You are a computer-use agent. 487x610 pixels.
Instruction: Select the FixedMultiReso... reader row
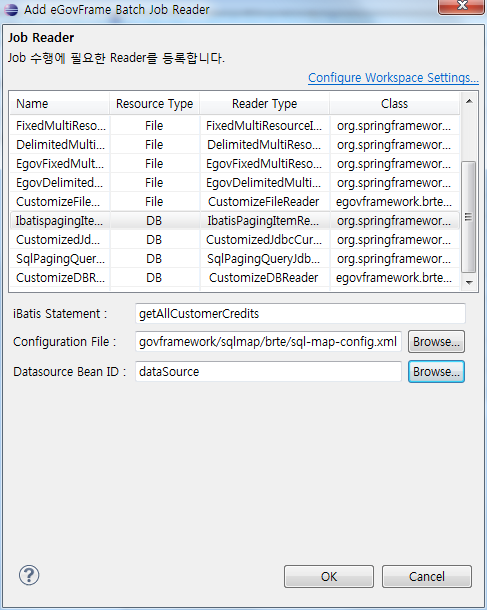(235, 126)
